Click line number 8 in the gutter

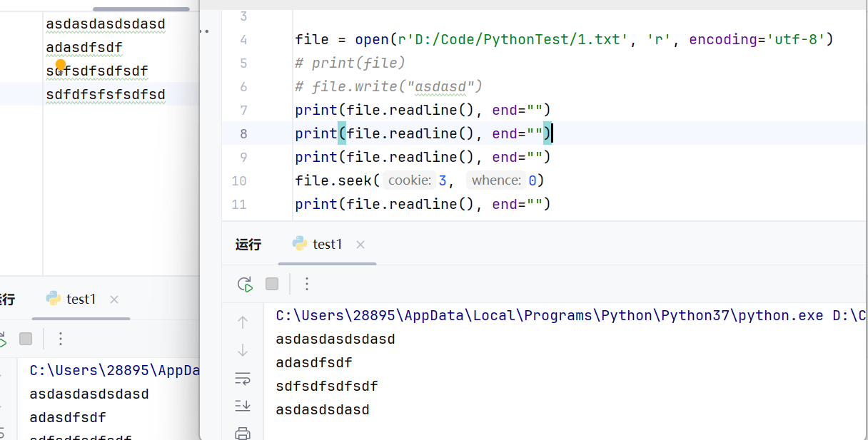243,134
